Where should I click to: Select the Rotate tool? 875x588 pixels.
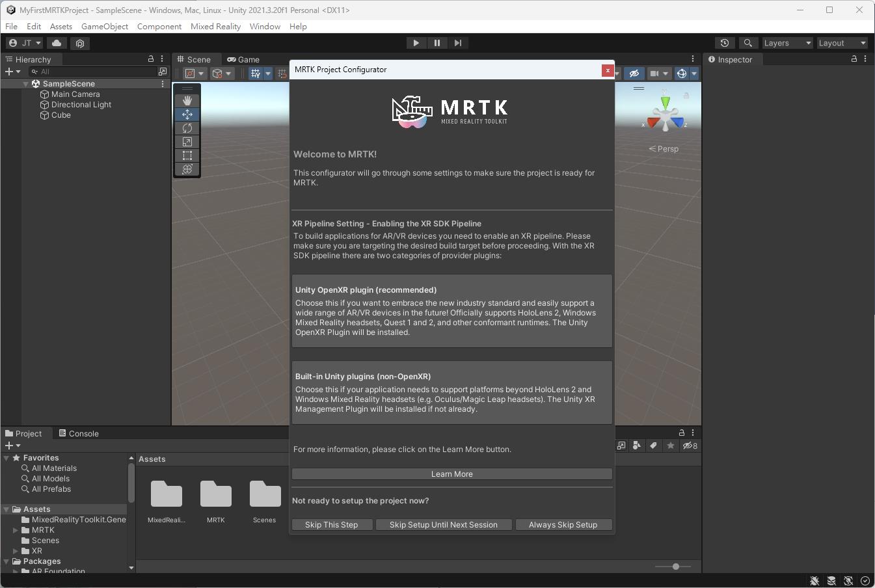[187, 128]
